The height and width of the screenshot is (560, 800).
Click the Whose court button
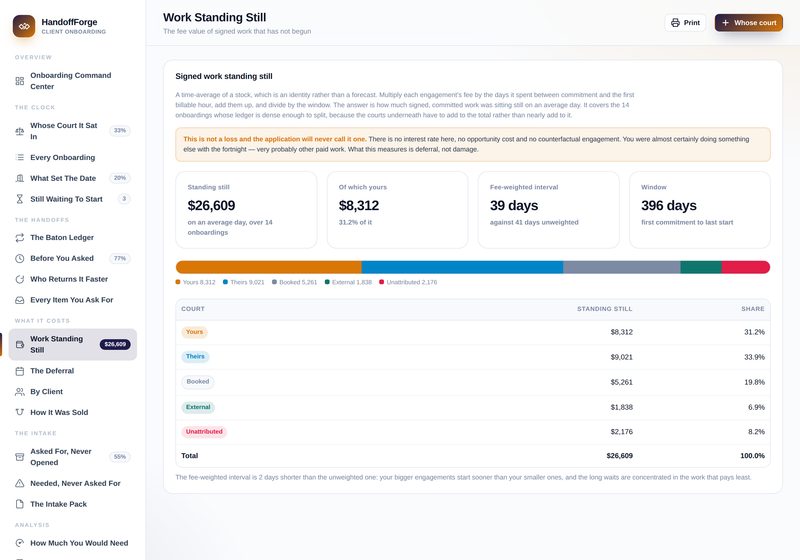(748, 23)
